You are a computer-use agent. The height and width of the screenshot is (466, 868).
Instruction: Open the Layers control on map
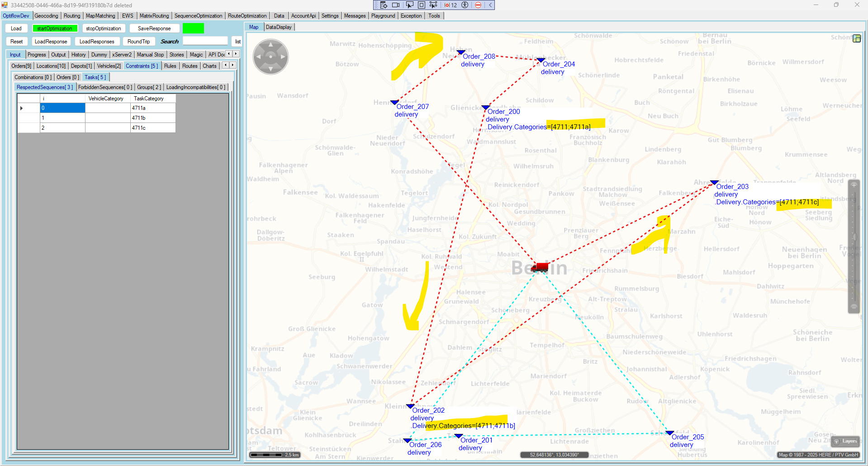[845, 441]
